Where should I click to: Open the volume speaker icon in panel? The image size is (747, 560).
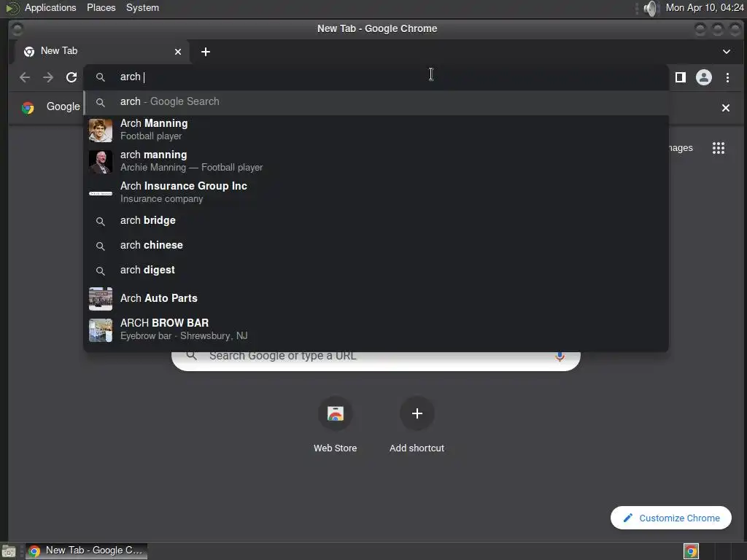pyautogui.click(x=651, y=8)
